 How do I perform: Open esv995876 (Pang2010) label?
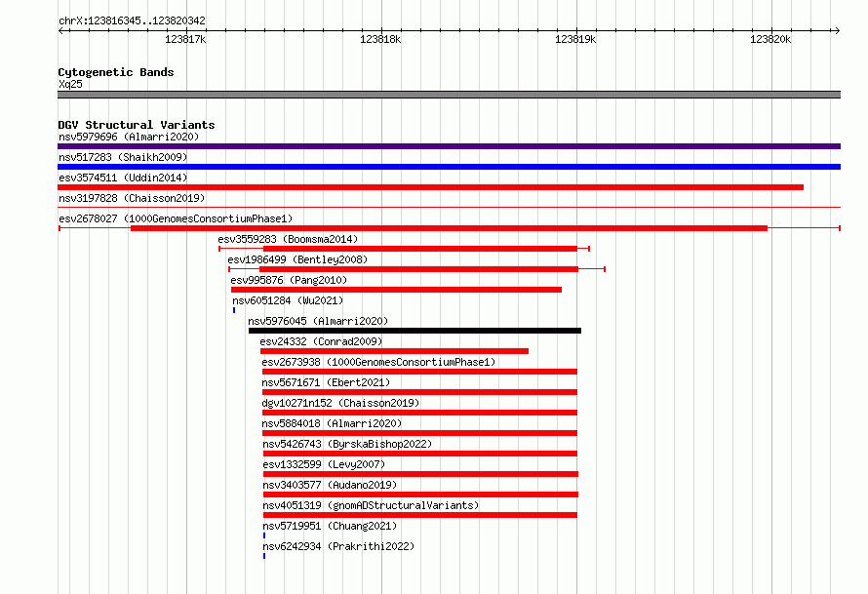289,280
